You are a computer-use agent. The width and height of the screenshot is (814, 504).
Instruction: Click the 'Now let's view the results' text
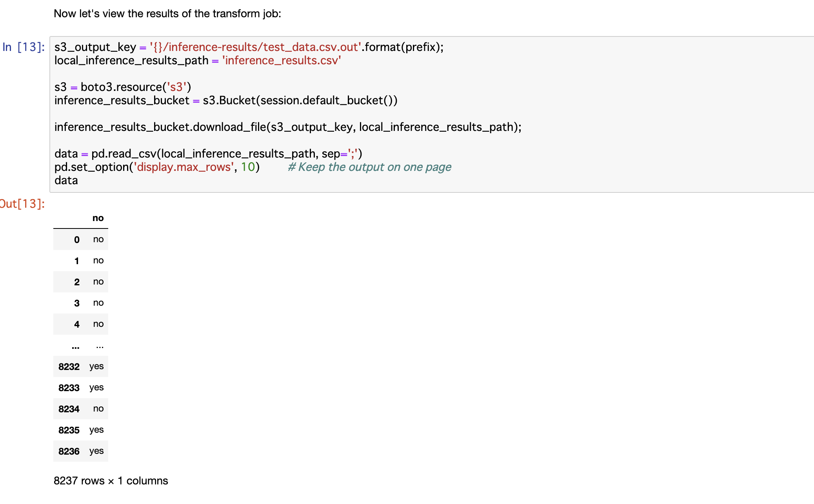(167, 14)
